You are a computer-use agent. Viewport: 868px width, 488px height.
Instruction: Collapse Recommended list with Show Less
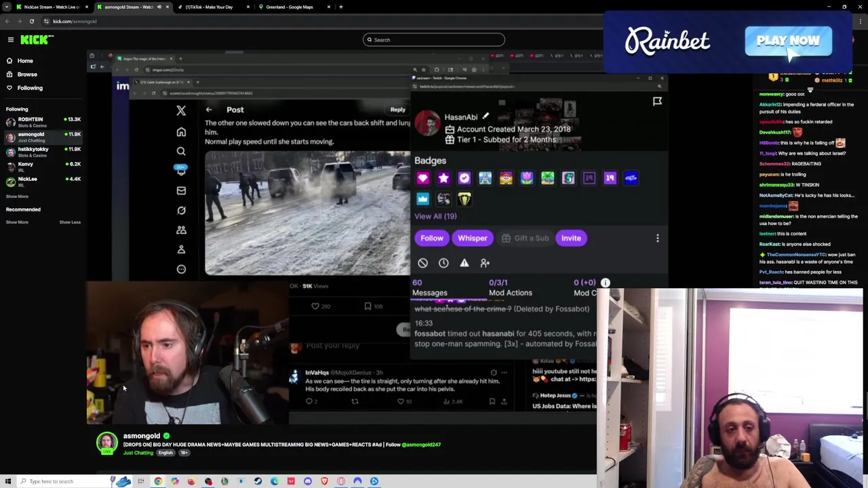(x=70, y=222)
